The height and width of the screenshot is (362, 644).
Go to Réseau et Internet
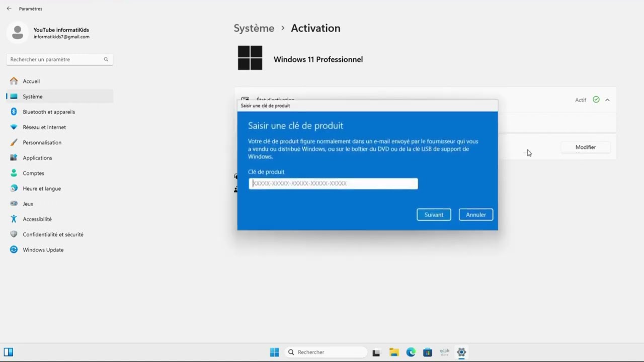click(59, 127)
